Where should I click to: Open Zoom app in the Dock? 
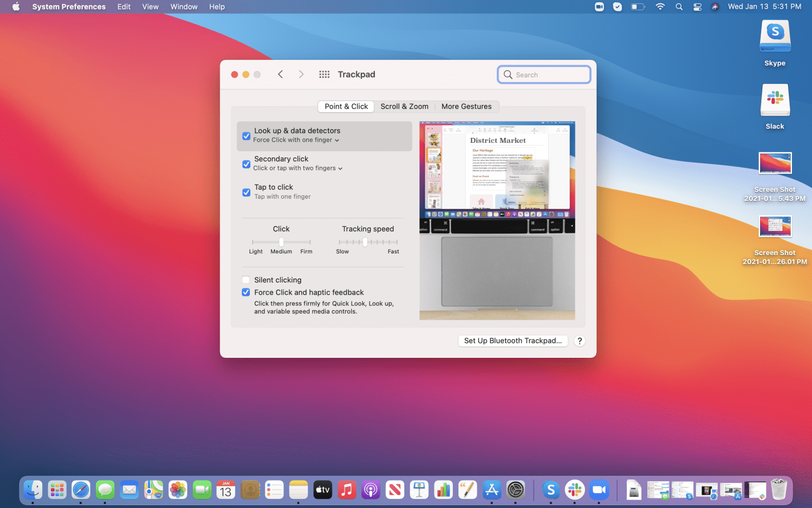(x=599, y=490)
